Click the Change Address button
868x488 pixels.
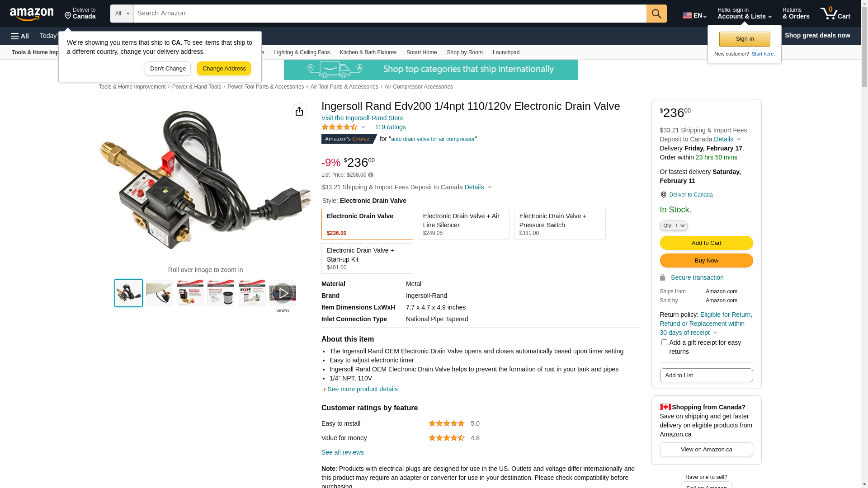point(224,69)
